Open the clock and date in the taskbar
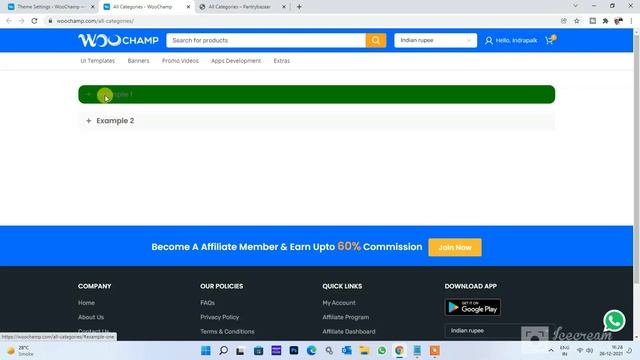Screen dimensions: 640x360 pos(611,350)
